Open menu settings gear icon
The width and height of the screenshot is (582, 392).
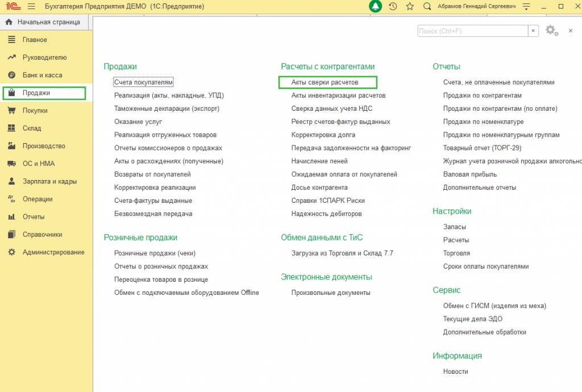point(551,31)
